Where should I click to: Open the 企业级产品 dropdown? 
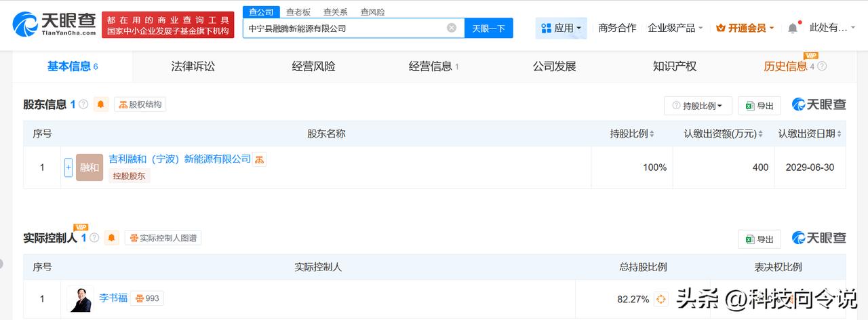tap(675, 28)
